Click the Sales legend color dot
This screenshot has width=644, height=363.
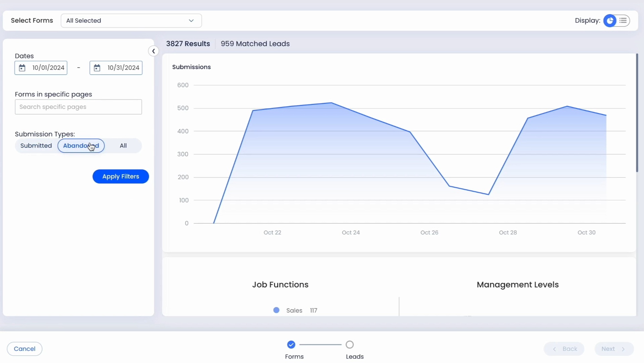tap(276, 310)
